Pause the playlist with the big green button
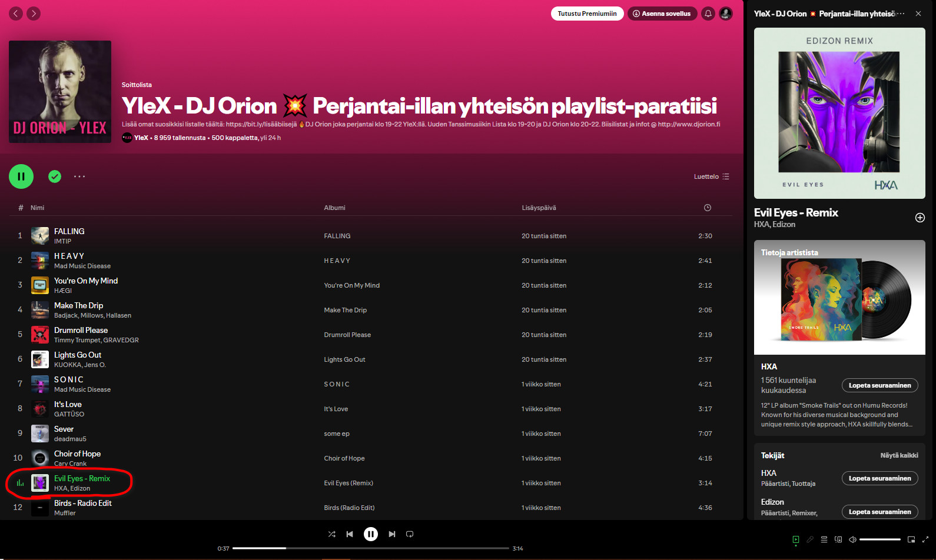 tap(21, 176)
